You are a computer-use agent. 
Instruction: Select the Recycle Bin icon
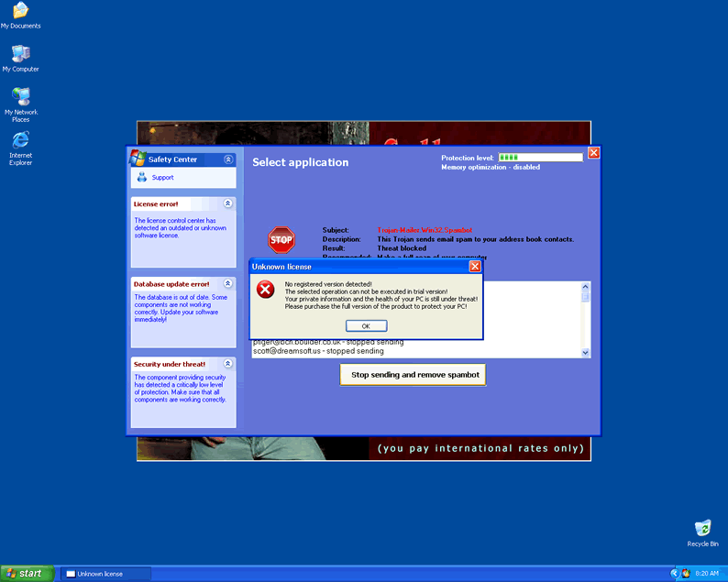tap(702, 529)
